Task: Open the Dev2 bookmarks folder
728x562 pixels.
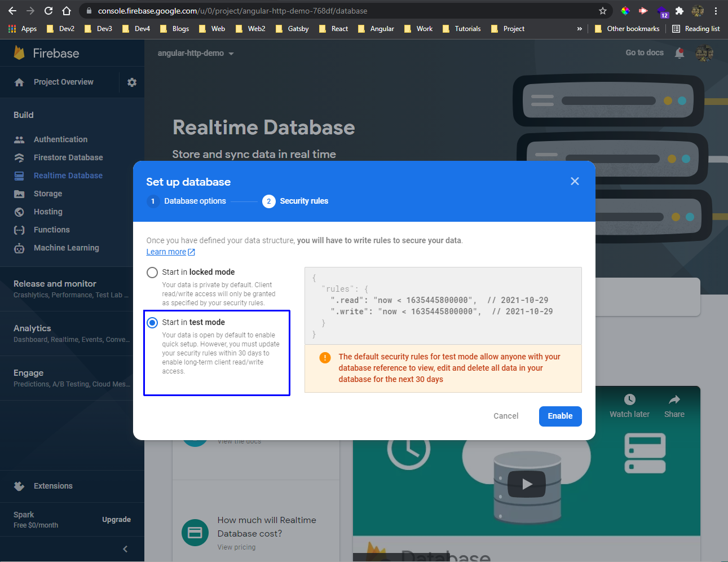Action: tap(60, 29)
